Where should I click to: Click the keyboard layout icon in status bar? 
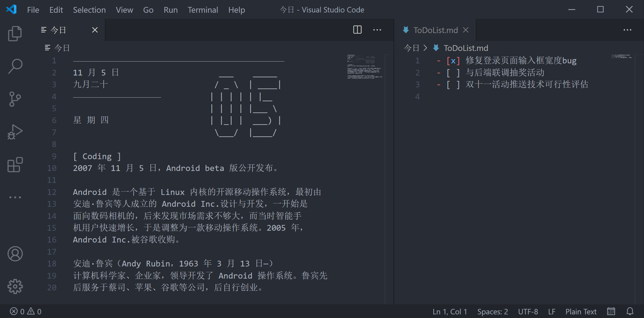point(611,311)
